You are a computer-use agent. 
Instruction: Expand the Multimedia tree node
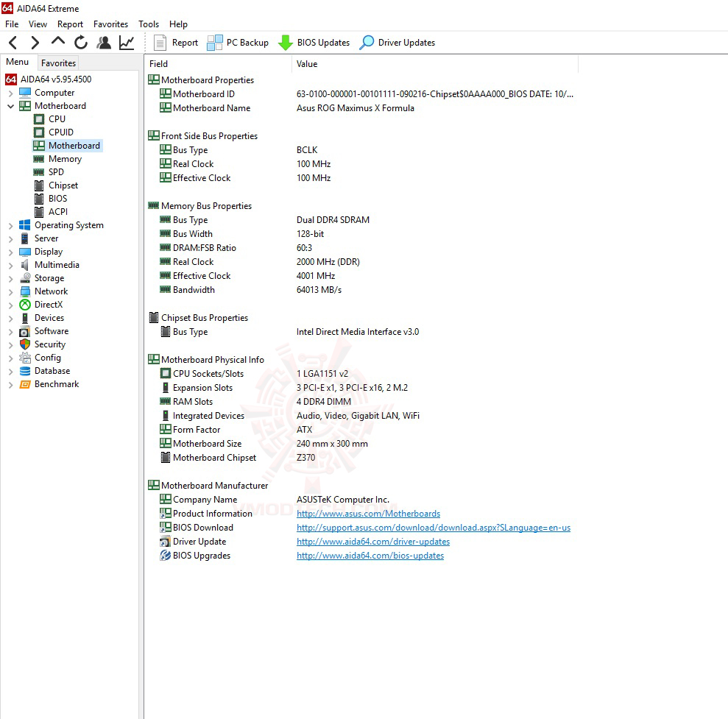pyautogui.click(x=11, y=266)
